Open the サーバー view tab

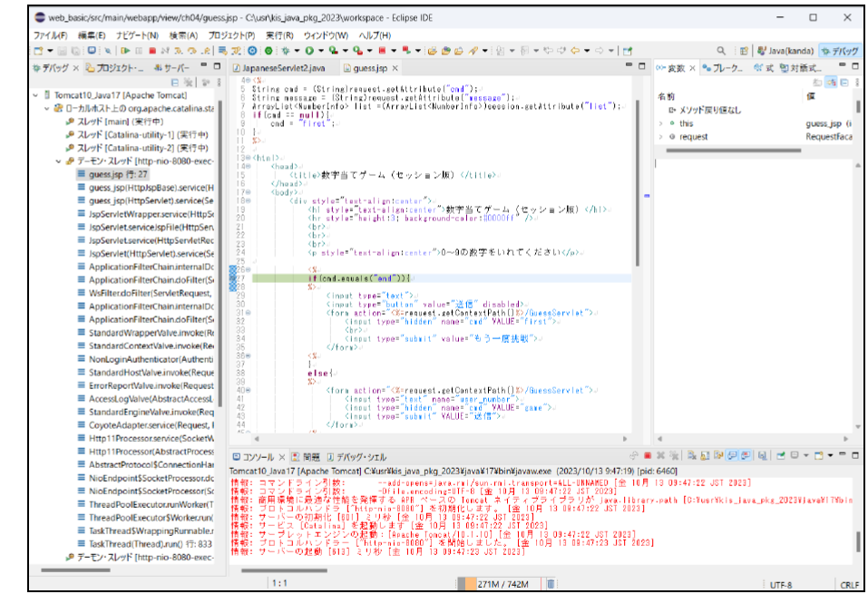point(171,68)
